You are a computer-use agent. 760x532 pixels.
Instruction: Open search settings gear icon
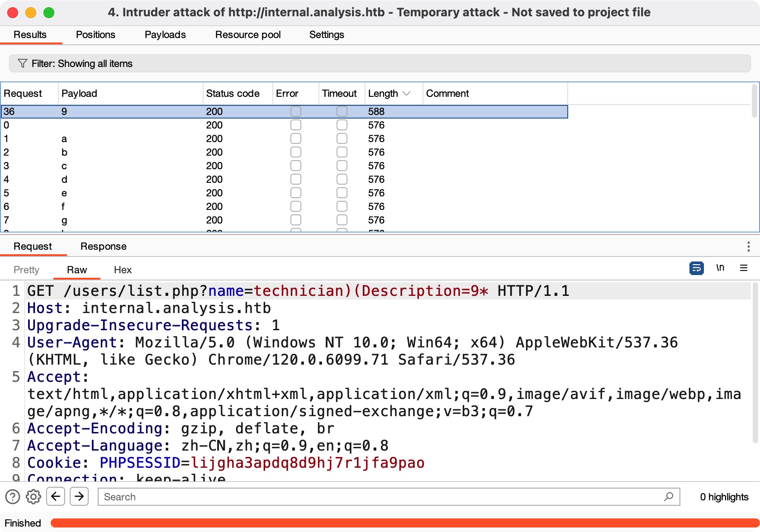tap(33, 497)
